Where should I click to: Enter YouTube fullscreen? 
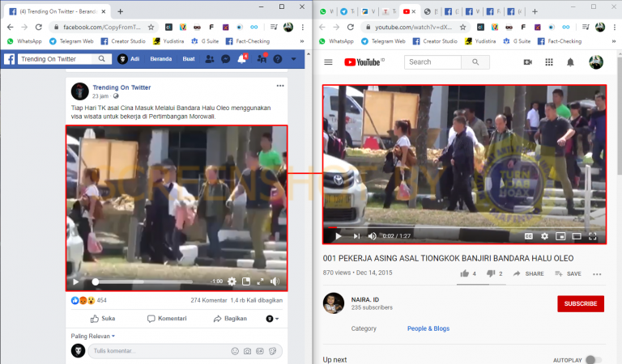pos(592,236)
